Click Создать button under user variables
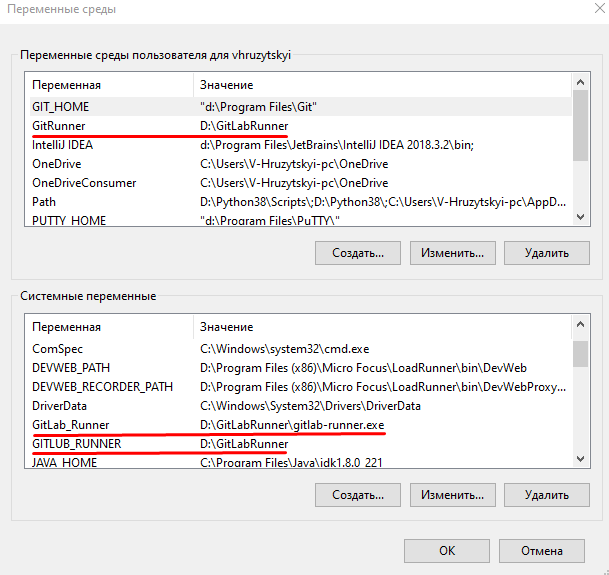The width and height of the screenshot is (609, 575). [358, 253]
